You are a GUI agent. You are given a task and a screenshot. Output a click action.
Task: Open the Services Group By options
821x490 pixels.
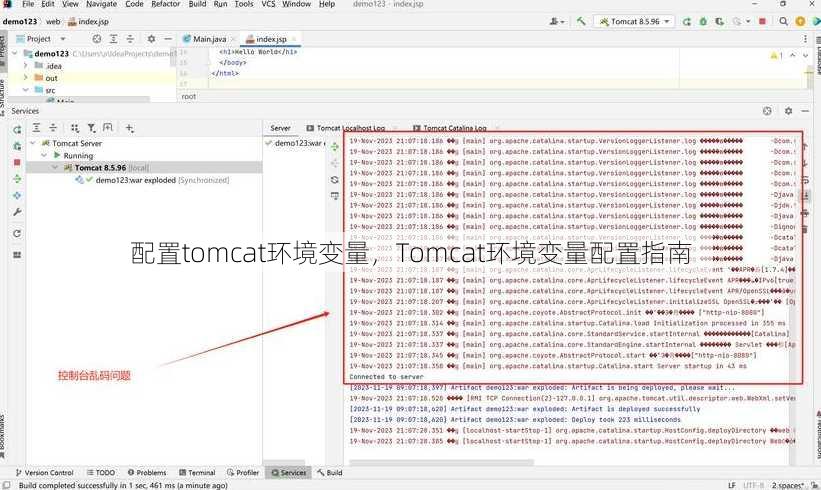coord(75,128)
